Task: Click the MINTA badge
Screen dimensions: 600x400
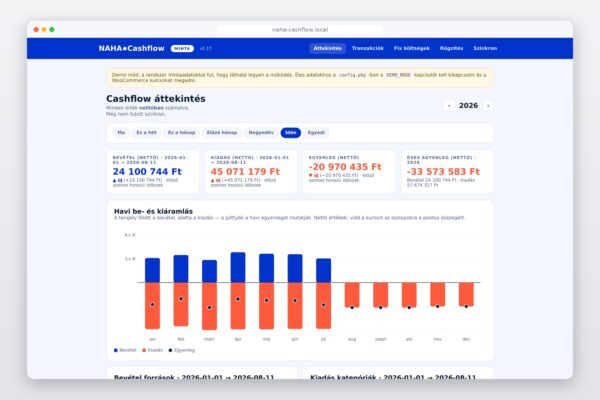Action: click(182, 49)
